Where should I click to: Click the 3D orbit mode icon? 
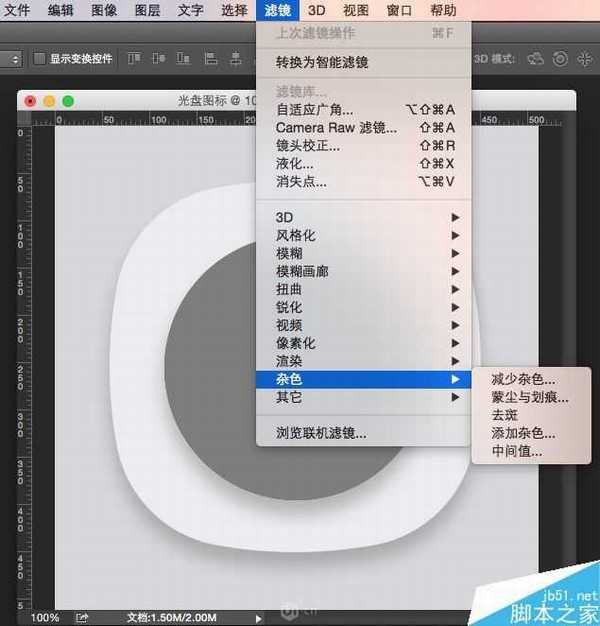[x=535, y=59]
